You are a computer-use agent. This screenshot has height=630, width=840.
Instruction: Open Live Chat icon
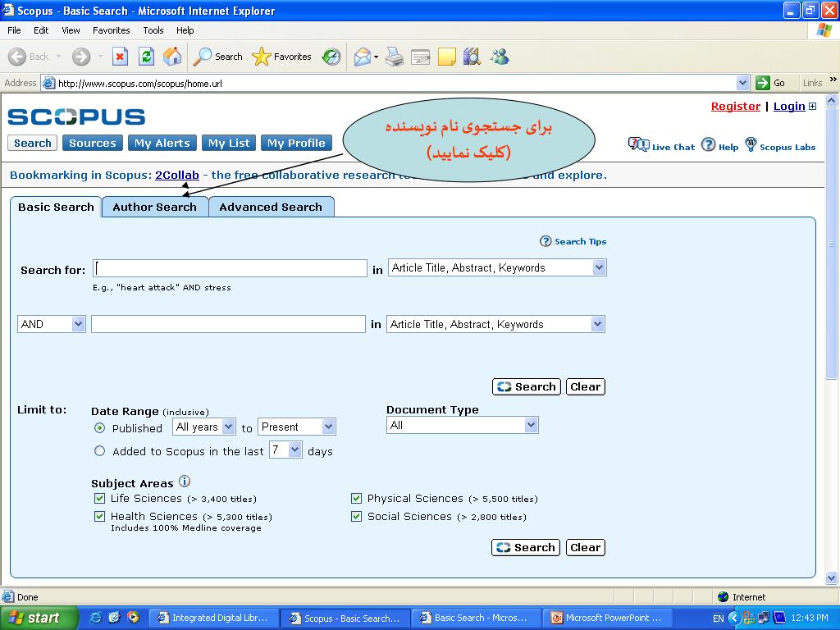point(638,144)
